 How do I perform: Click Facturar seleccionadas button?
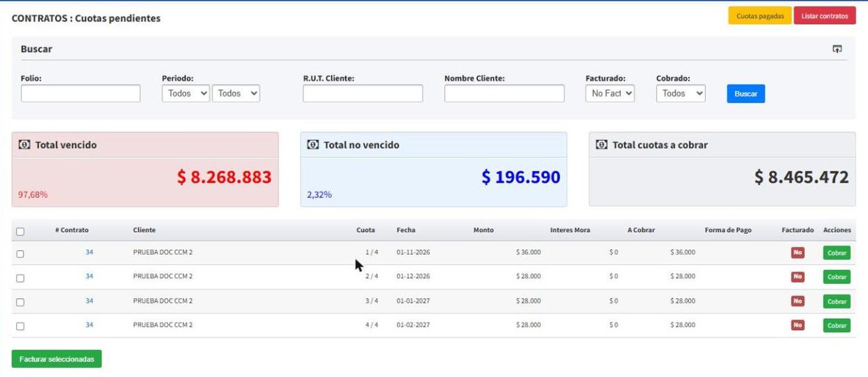click(x=57, y=359)
